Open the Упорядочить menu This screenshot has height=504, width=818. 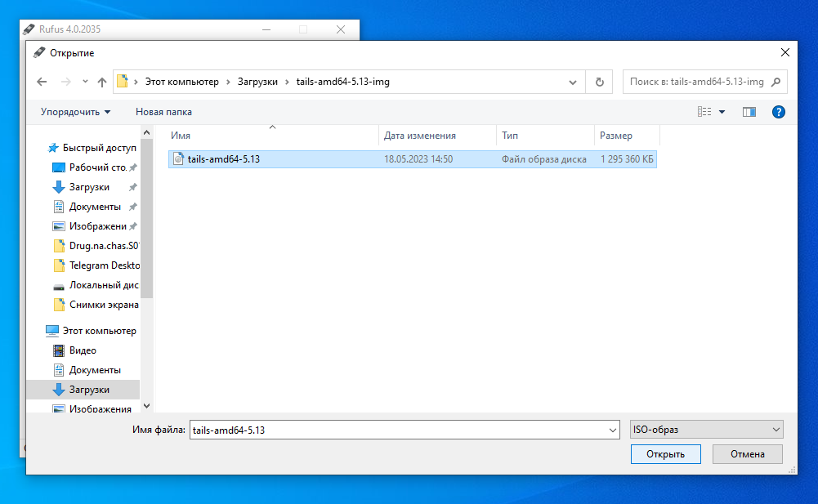(x=75, y=112)
